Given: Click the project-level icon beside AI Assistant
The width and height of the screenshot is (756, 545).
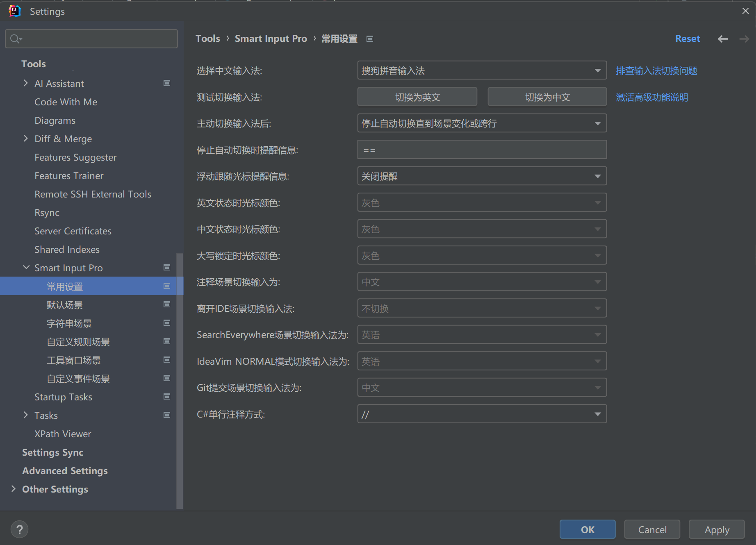Looking at the screenshot, I should (167, 83).
